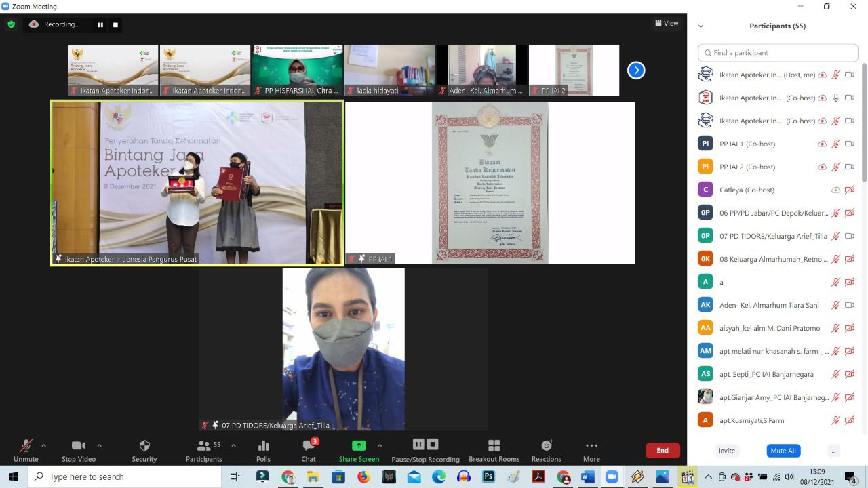This screenshot has height=488, width=868.
Task: Click recording indicator for PP IAI 1
Action: click(823, 144)
